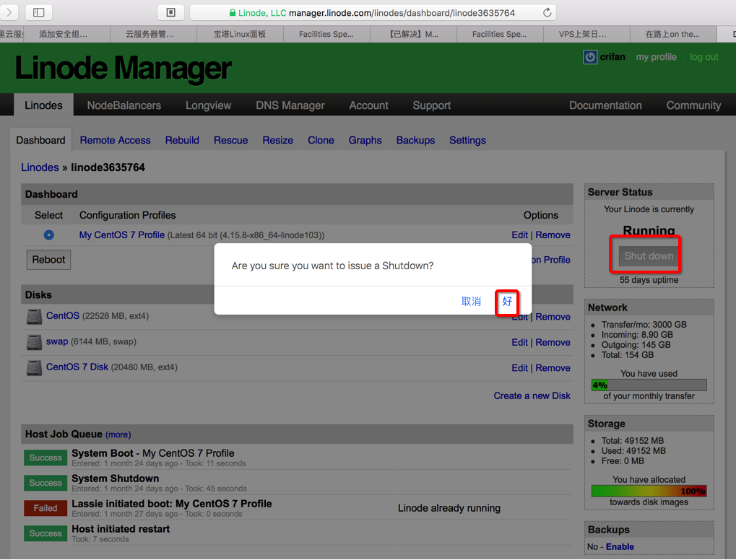Go to Longview tab

point(208,105)
